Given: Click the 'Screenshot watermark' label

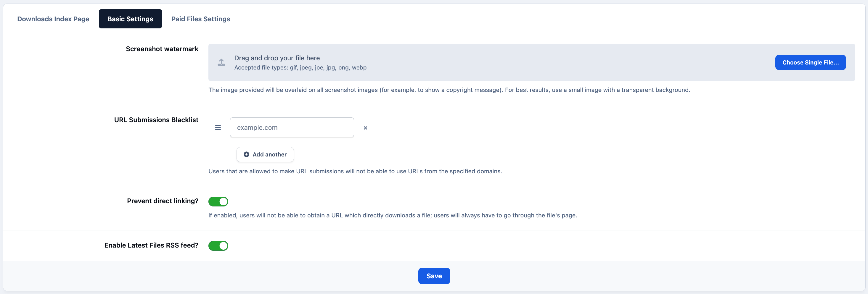Looking at the screenshot, I should point(162,49).
